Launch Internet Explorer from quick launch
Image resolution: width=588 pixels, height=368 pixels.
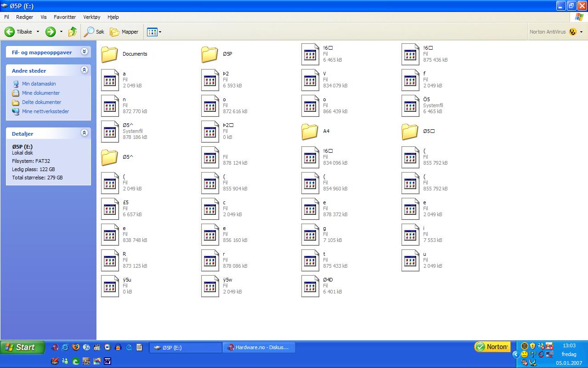[x=65, y=347]
